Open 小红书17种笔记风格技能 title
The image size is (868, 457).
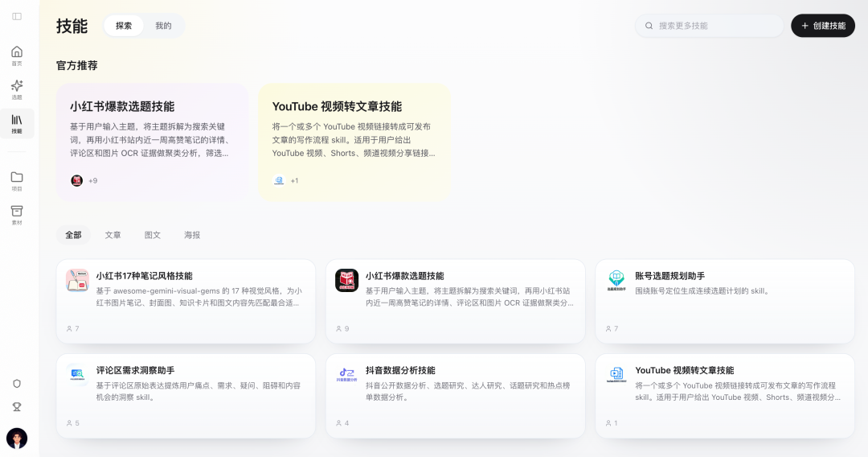(x=145, y=276)
